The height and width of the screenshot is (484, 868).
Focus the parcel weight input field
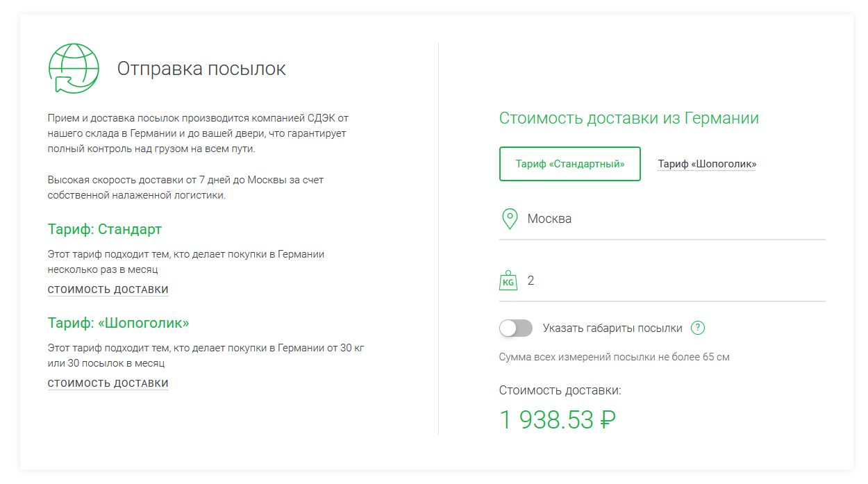(x=674, y=281)
